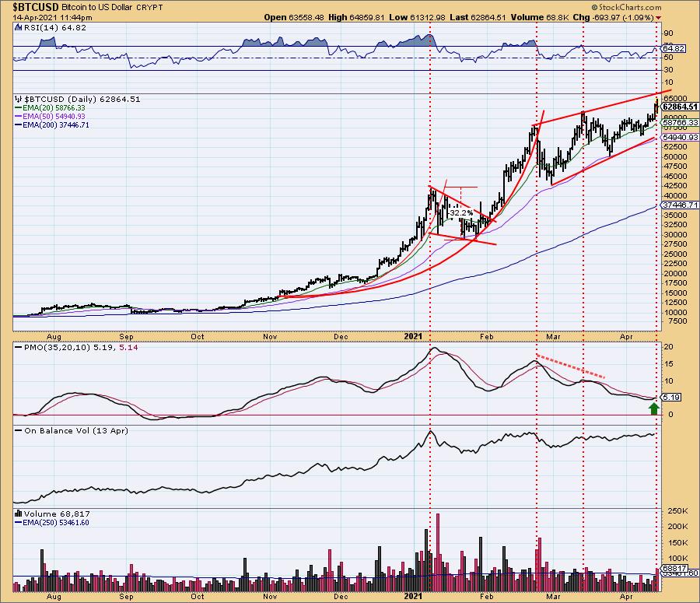Click the EMA(250) 53461.60 volume legend
The height and width of the screenshot is (603, 700).
pos(56,523)
